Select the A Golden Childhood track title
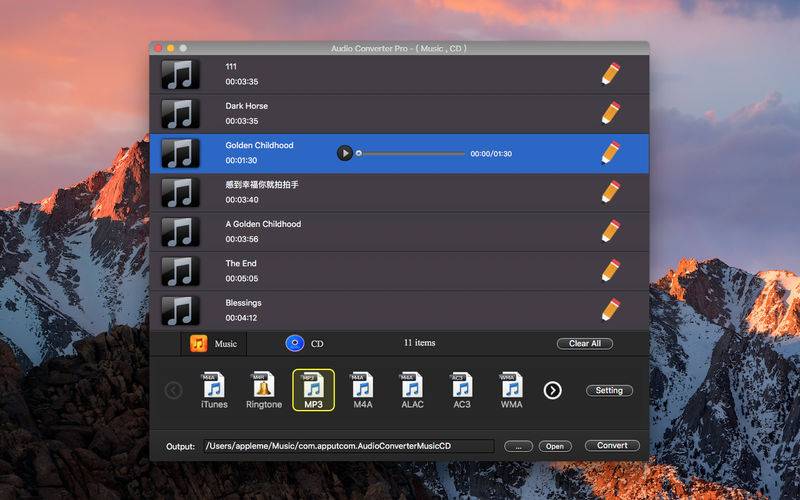 (263, 224)
